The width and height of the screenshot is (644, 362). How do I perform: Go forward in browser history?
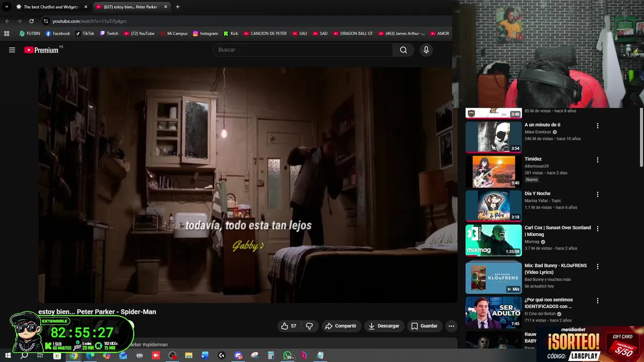[19, 21]
